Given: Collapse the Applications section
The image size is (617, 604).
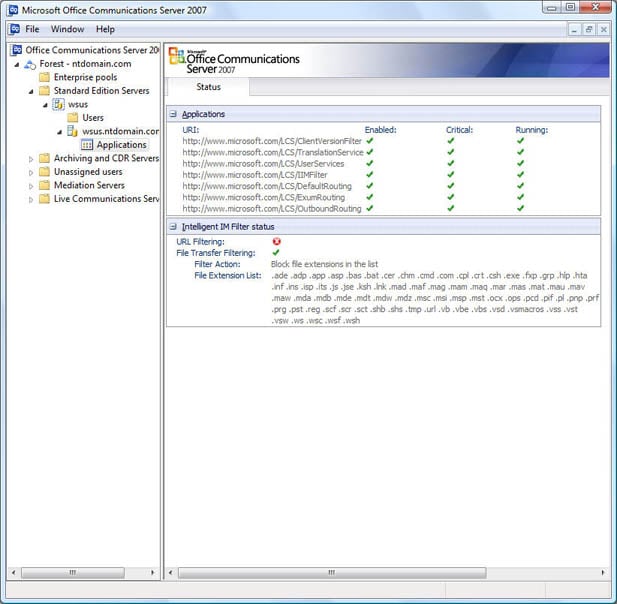Looking at the screenshot, I should tap(173, 114).
